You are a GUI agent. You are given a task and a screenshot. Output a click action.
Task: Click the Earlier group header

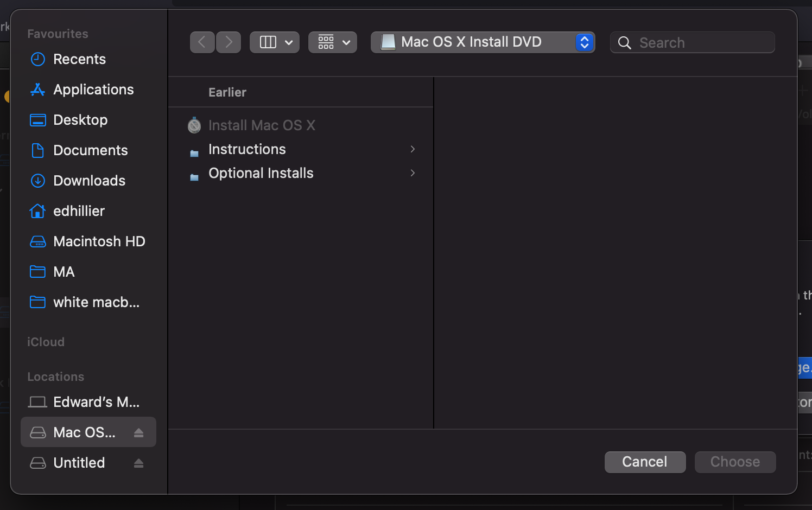click(x=227, y=92)
